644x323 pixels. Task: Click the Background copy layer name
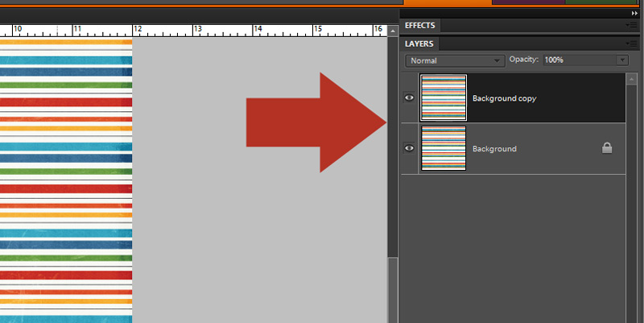tap(505, 98)
